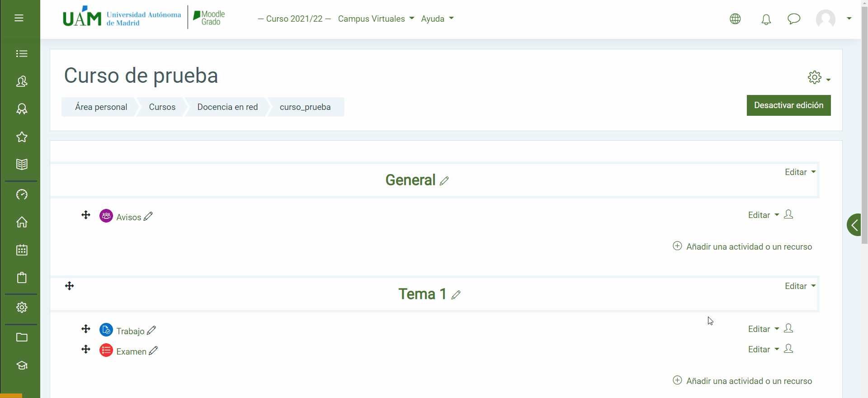The width and height of the screenshot is (868, 398).
Task: Open the calendar icon in the sidebar
Action: tap(22, 250)
